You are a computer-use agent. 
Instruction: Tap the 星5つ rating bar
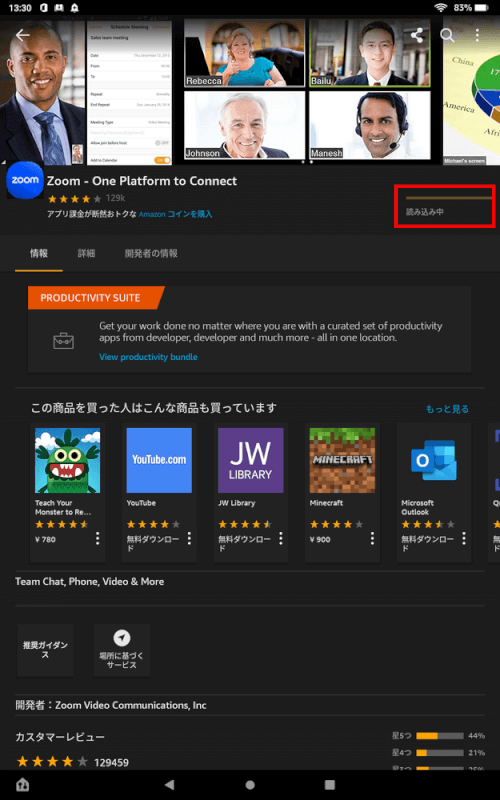pyautogui.click(x=439, y=736)
